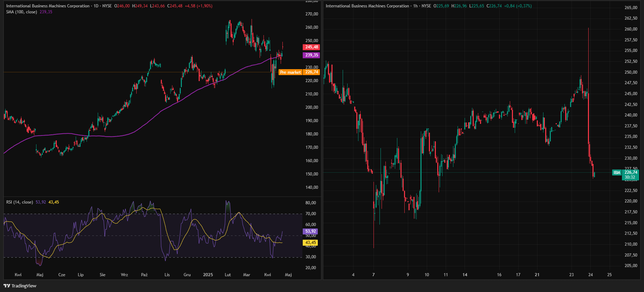Viewport: 644px width, 292px height.
Task: Click the purple 53,92 RSI value tag on the axis
Action: pos(310,231)
